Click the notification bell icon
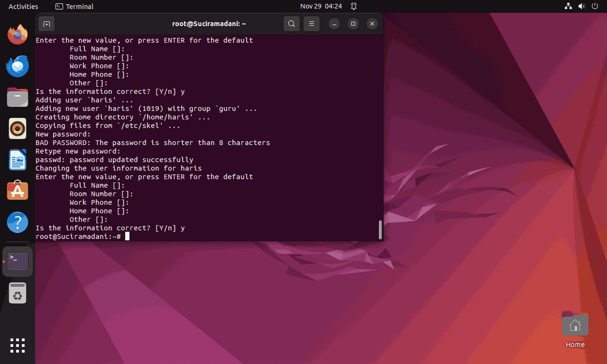 pos(354,6)
